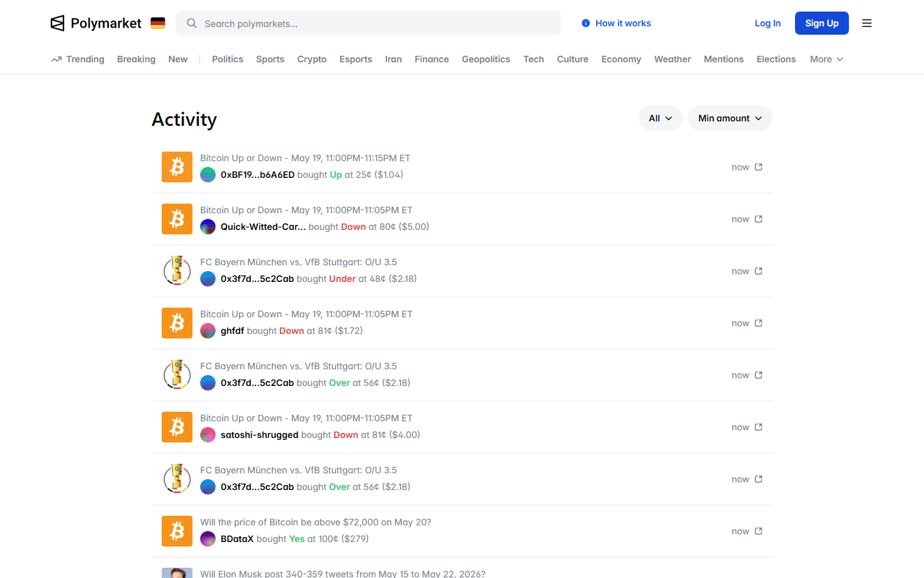This screenshot has height=578, width=924.
Task: Open the Bitcoin Up or Down 11:00PM-11:15PM market title
Action: pyautogui.click(x=305, y=158)
